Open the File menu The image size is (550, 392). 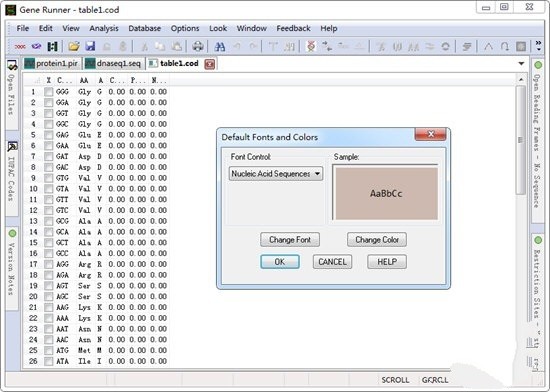pyautogui.click(x=23, y=28)
